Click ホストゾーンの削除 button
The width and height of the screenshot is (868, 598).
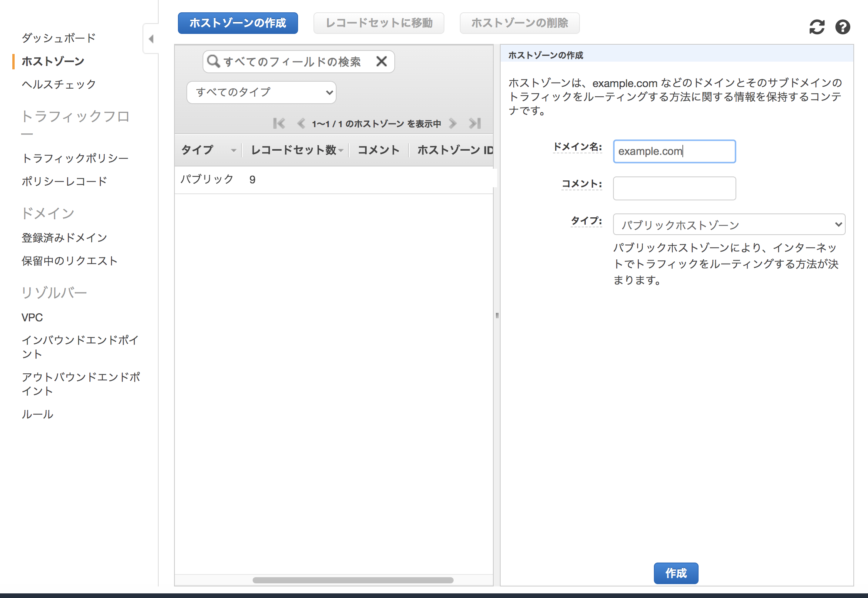click(x=519, y=23)
